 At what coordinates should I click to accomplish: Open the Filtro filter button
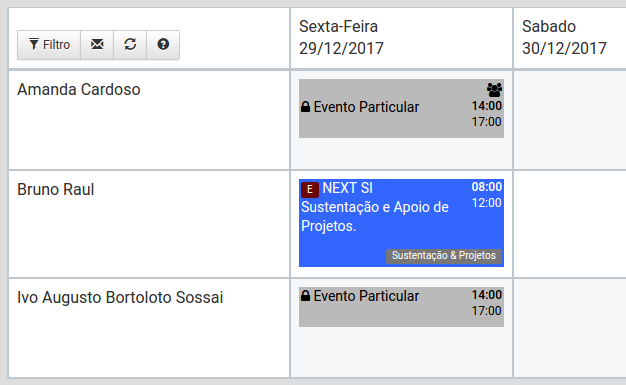(x=49, y=45)
